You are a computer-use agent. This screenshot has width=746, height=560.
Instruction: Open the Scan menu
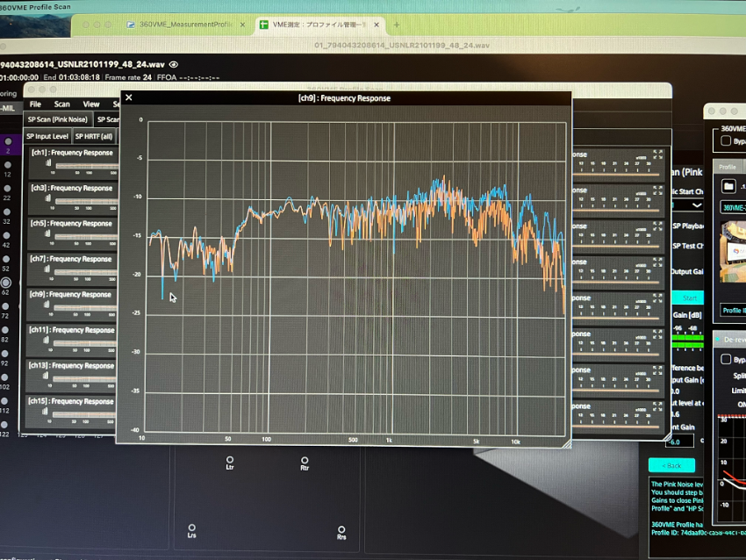click(61, 104)
